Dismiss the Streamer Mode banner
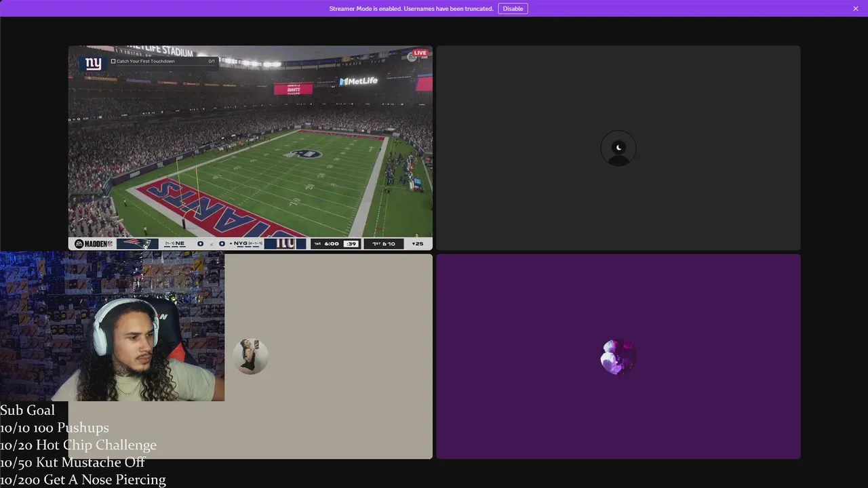The width and height of the screenshot is (868, 488). [856, 9]
